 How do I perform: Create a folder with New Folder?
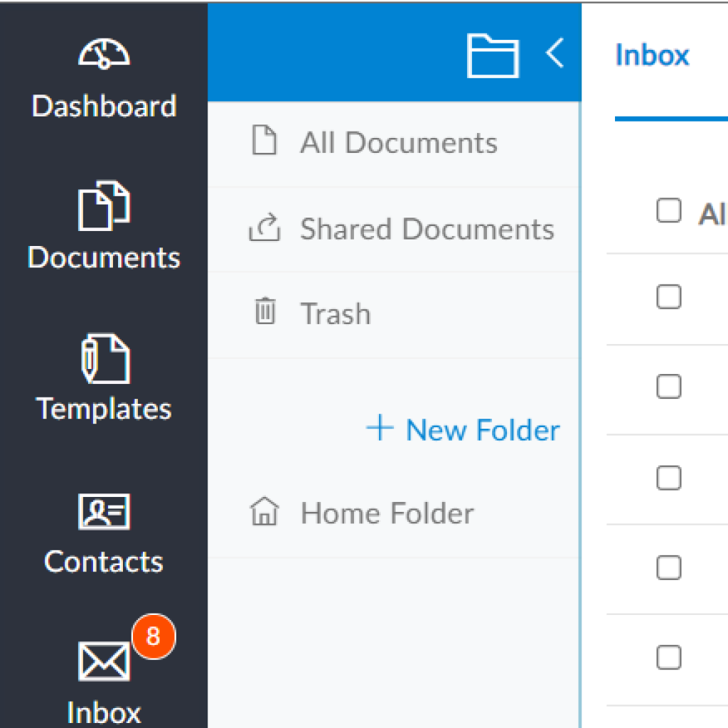tap(463, 429)
